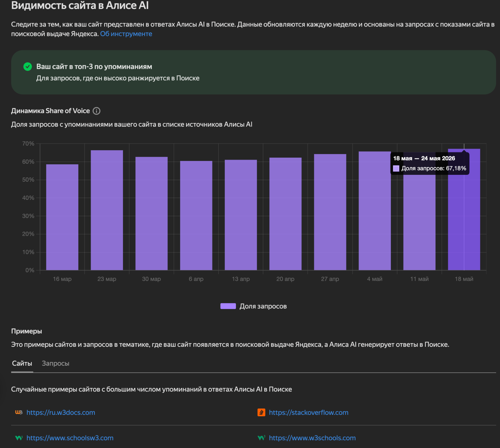The height and width of the screenshot is (448, 500).
Task: Switch to the 'Сайты' tab
Action: (22, 363)
